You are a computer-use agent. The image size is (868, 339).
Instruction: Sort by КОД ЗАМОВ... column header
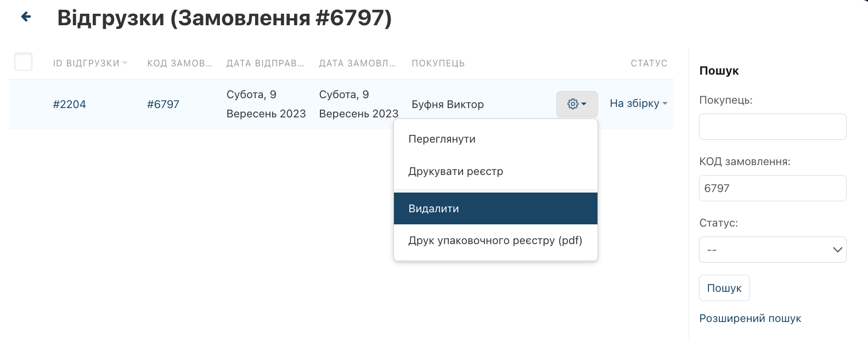pos(179,63)
